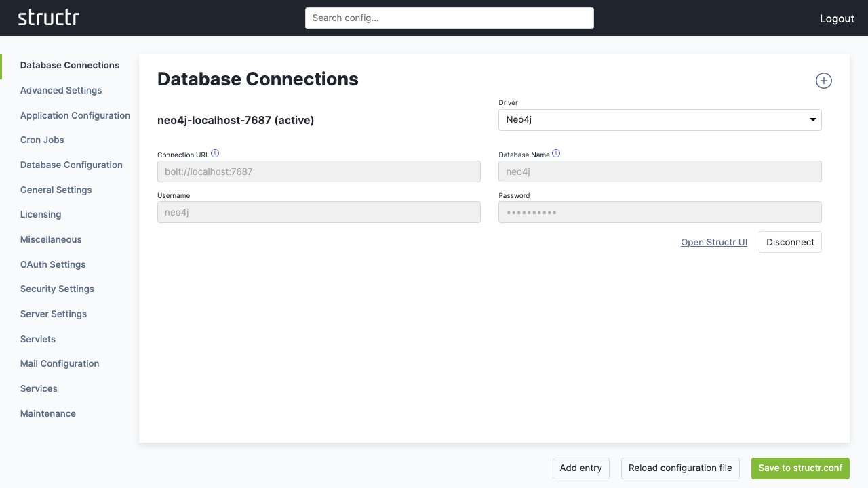Select the Security Settings section
The width and height of the screenshot is (868, 488).
(x=57, y=289)
